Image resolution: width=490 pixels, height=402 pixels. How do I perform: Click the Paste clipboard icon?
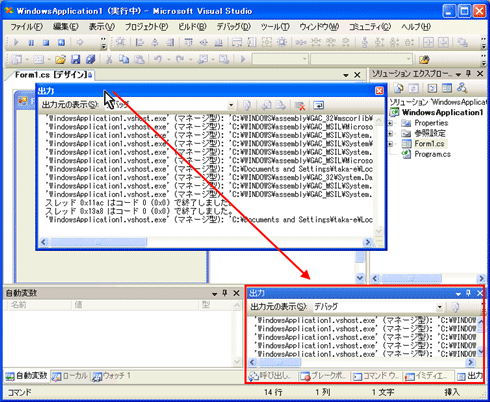[139, 60]
